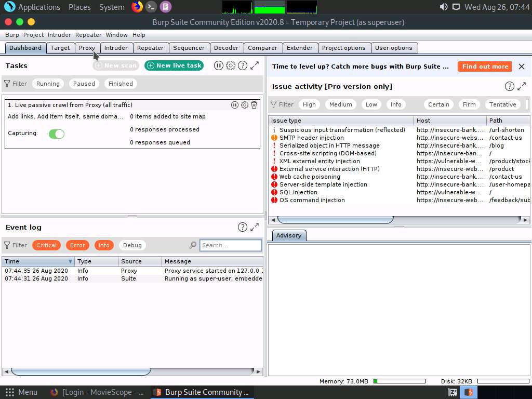Open Issue activity help
The width and height of the screenshot is (532, 399).
click(510, 86)
